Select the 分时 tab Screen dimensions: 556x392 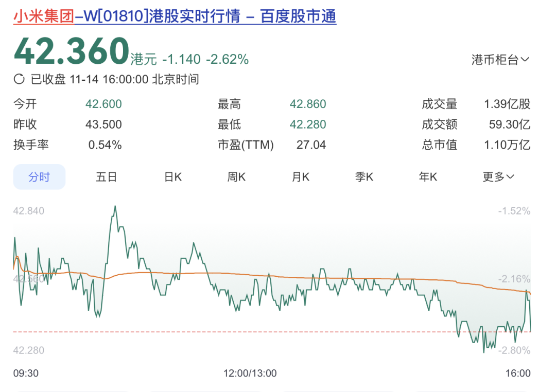click(x=39, y=176)
